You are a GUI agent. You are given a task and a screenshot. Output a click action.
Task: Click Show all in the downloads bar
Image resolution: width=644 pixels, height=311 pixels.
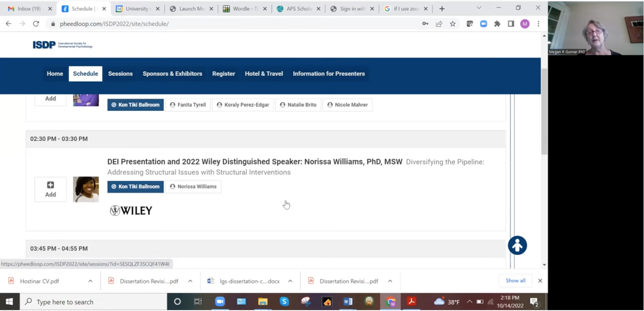[x=515, y=280]
